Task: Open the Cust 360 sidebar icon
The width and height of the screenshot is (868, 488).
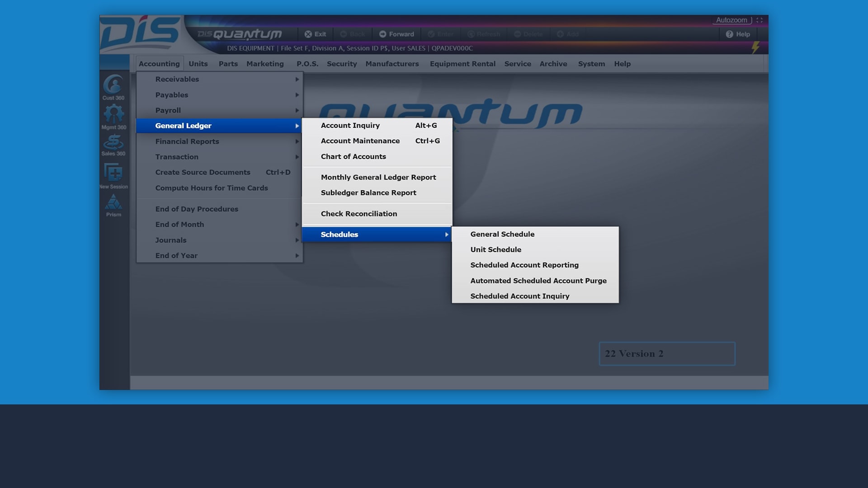Action: [x=113, y=87]
